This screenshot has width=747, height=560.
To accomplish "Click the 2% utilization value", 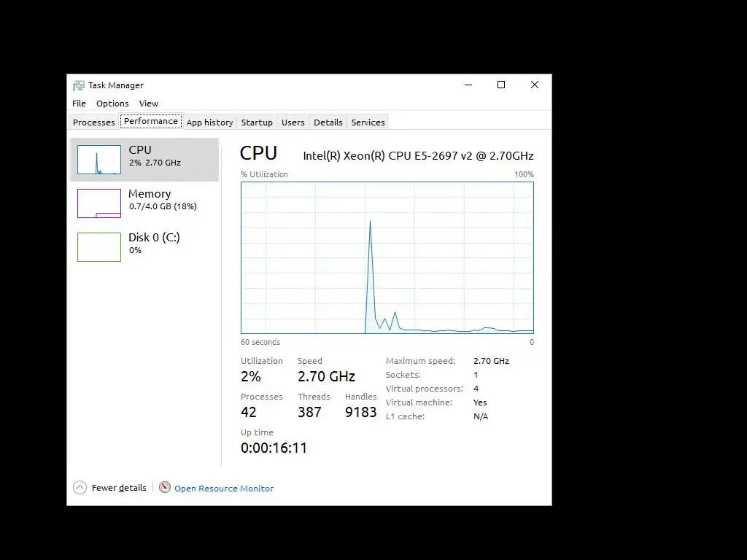I will (251, 376).
